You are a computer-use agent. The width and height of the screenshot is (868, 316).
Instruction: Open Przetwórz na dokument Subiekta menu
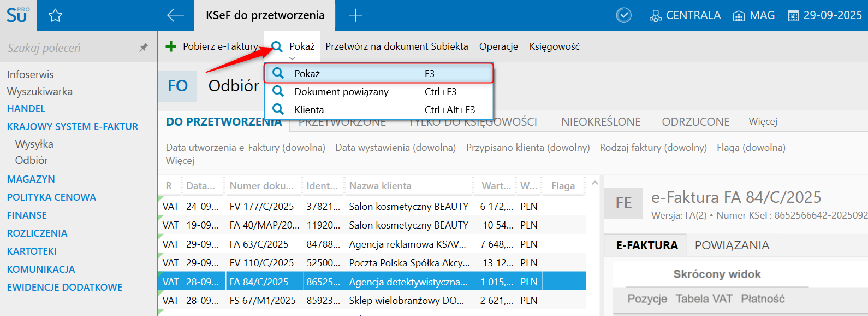pyautogui.click(x=397, y=46)
